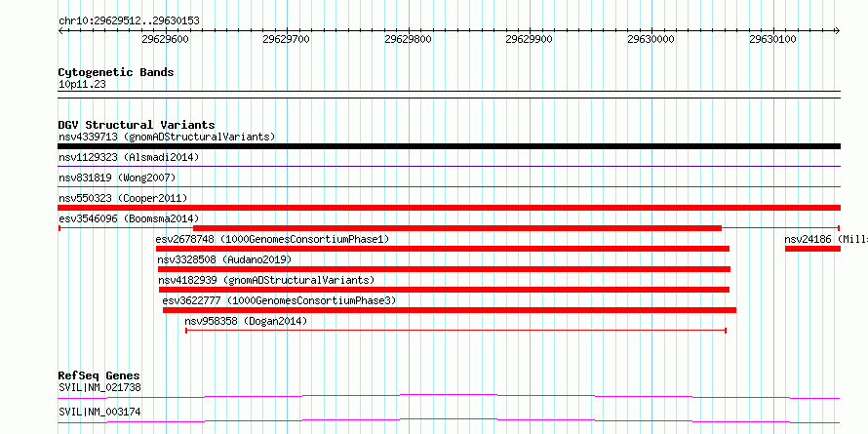868x434 pixels.
Task: Select the esv3546096 (Boomsma2014) label
Action: (129, 218)
